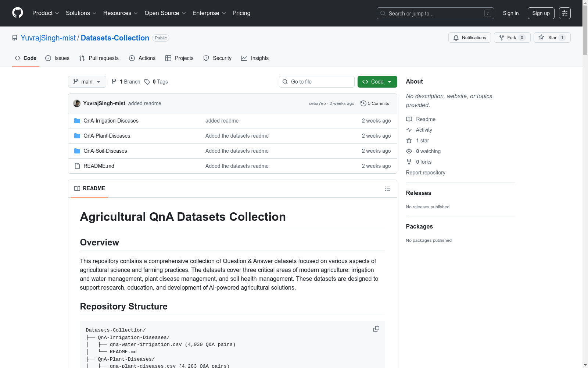The width and height of the screenshot is (588, 368).
Task: Click the eye icon beside '0 watching'
Action: tap(409, 151)
